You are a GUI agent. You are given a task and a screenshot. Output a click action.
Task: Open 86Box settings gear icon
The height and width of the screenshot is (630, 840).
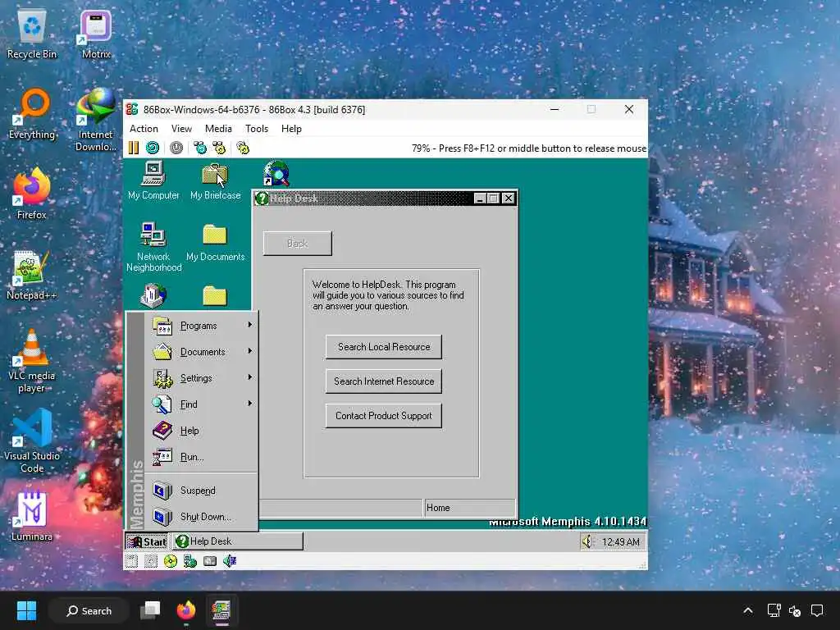pos(243,148)
